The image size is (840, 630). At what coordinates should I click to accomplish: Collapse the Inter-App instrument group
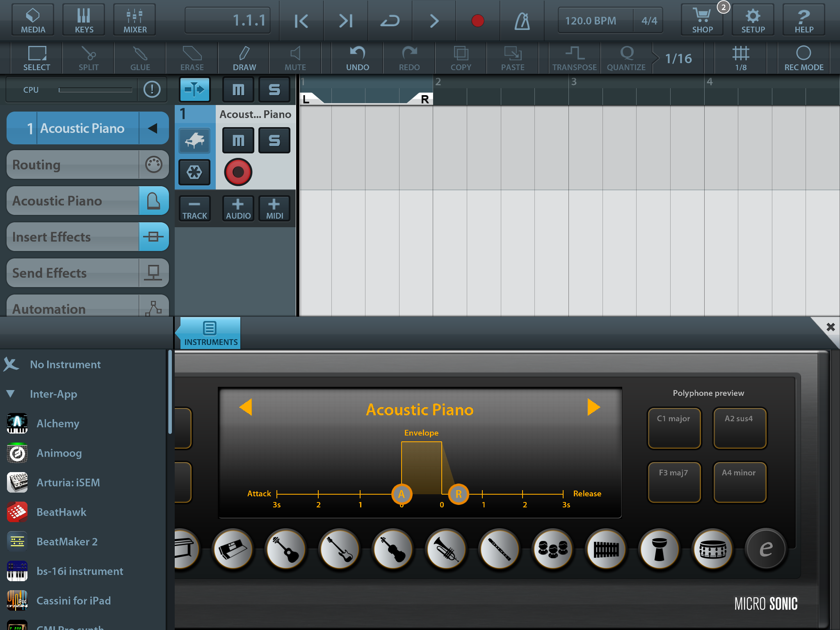[11, 394]
